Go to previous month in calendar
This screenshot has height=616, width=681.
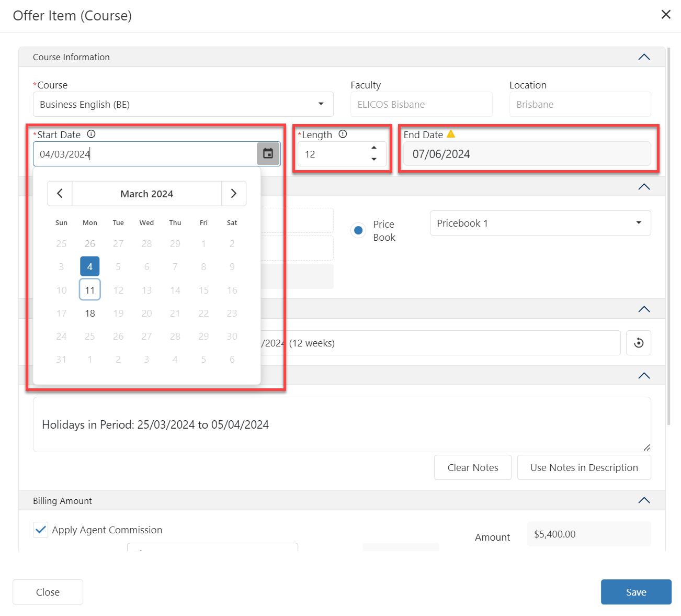pyautogui.click(x=60, y=194)
